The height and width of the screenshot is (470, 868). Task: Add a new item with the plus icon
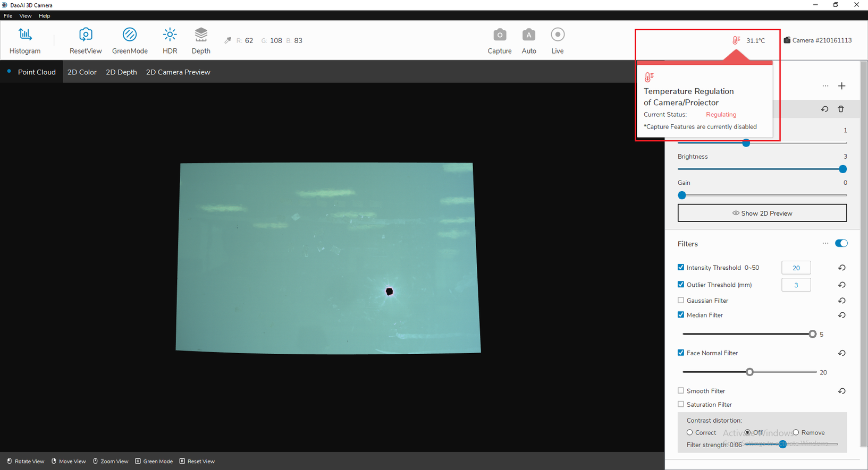pos(841,86)
